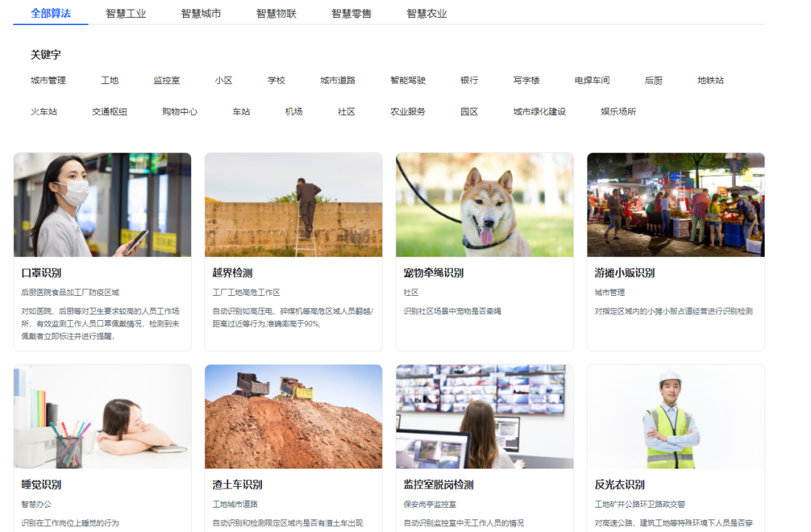Screen dimensions: 811x532
Task: Switch to the 智慧农业 tab
Action: point(427,13)
